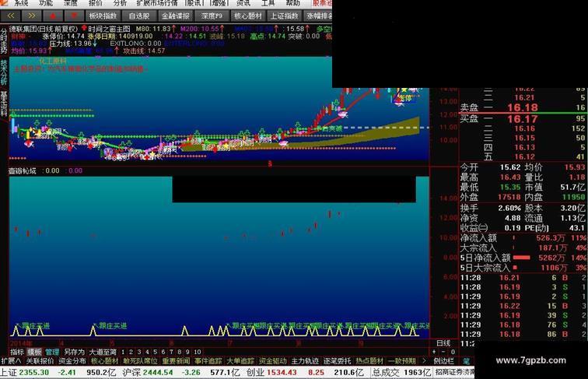Screen dimensions: 588x379
Task: Click the 笔 button next to 侧边栏
Action: tap(466, 361)
